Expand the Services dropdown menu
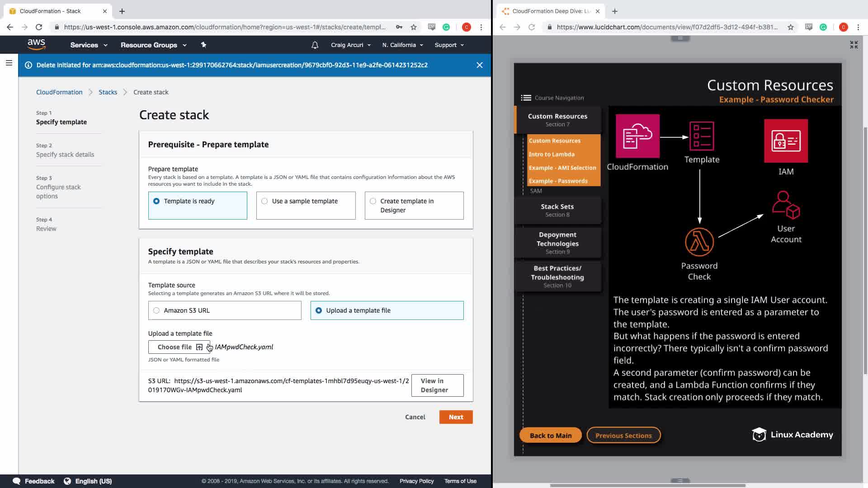 pos(89,45)
